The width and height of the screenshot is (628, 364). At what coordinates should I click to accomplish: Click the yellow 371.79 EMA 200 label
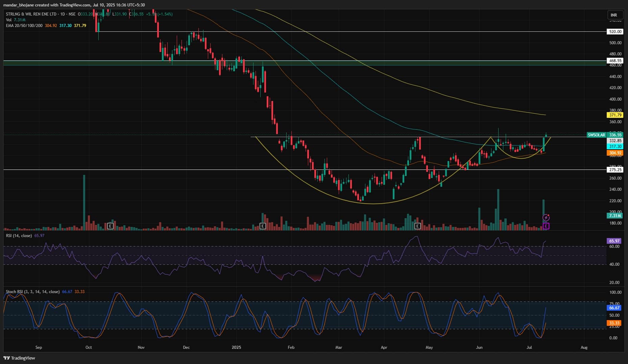[615, 115]
